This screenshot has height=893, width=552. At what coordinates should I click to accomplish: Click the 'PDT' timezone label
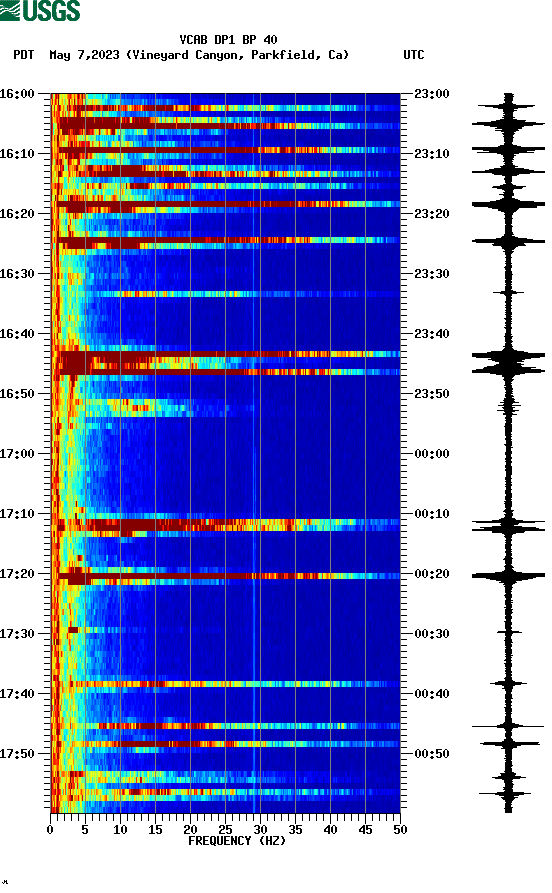click(24, 55)
